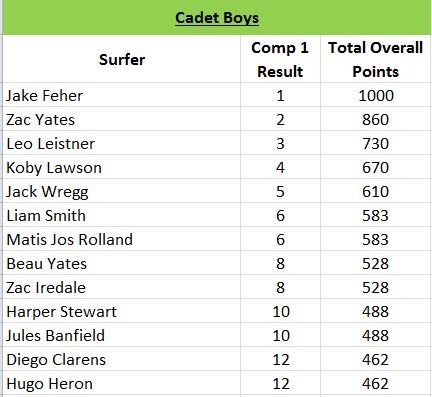Click the Surfer column header

pyautogui.click(x=122, y=59)
